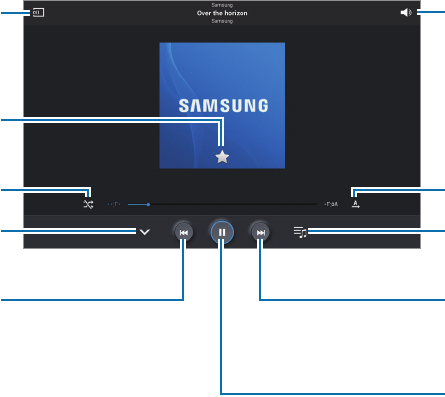Click the SAMSUNG logo on album cover
This screenshot has width=445, height=397.
[x=223, y=106]
